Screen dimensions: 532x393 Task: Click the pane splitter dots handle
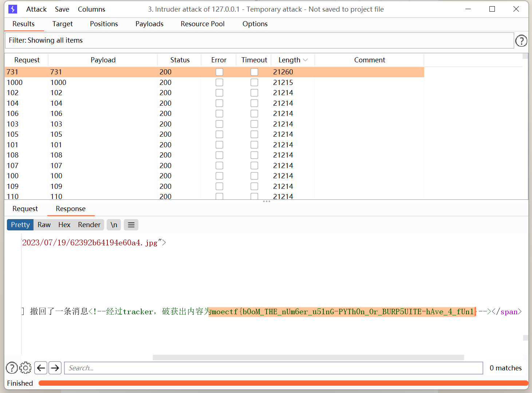(267, 201)
